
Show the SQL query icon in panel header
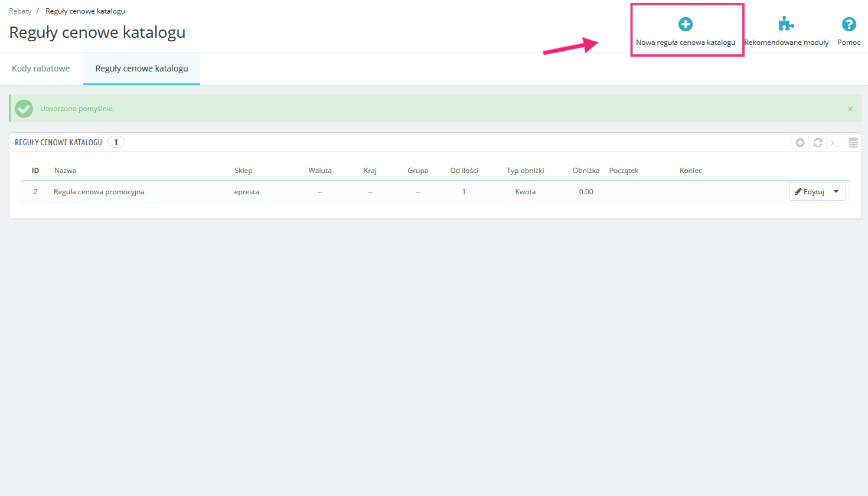(x=835, y=143)
